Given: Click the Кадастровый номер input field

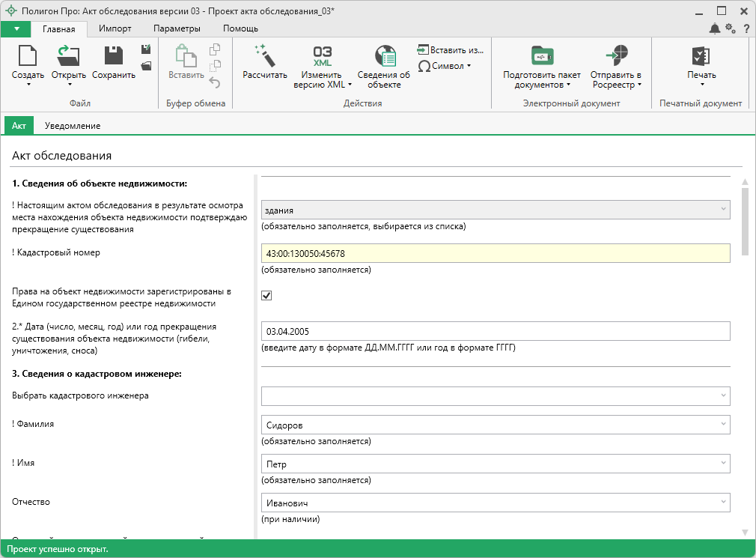Looking at the screenshot, I should pos(495,253).
